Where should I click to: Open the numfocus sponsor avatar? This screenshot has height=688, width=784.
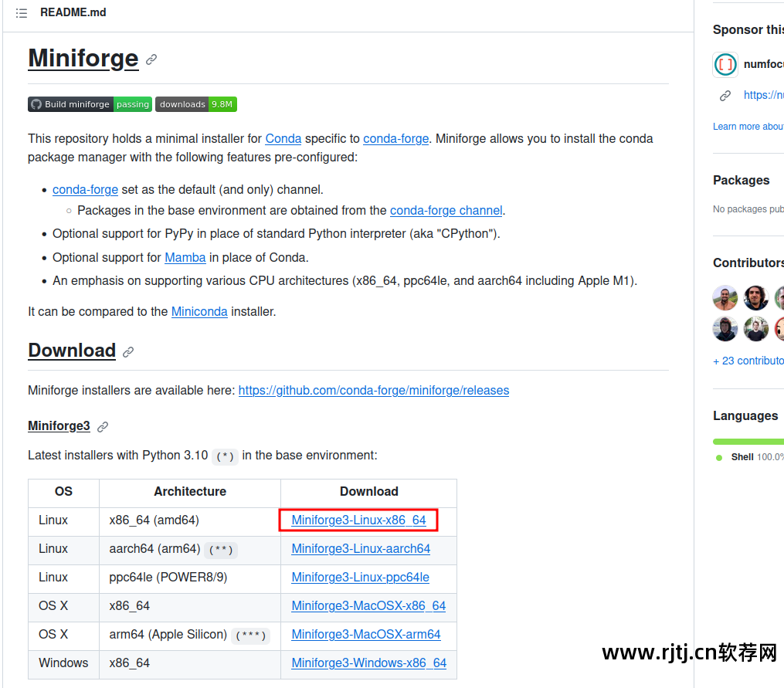725,65
